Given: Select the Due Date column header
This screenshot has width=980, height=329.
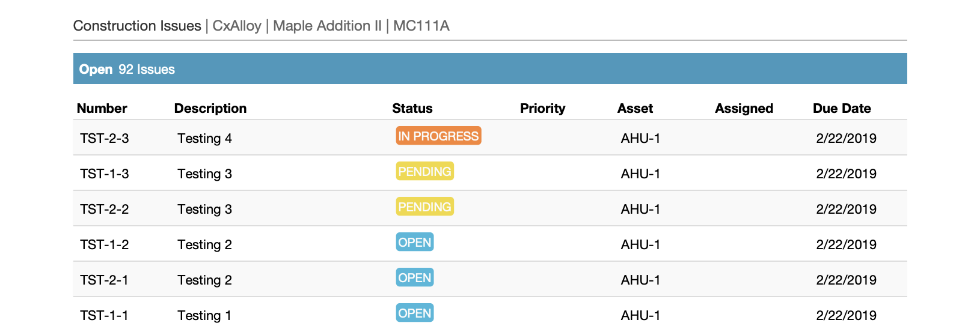Looking at the screenshot, I should pos(842,109).
